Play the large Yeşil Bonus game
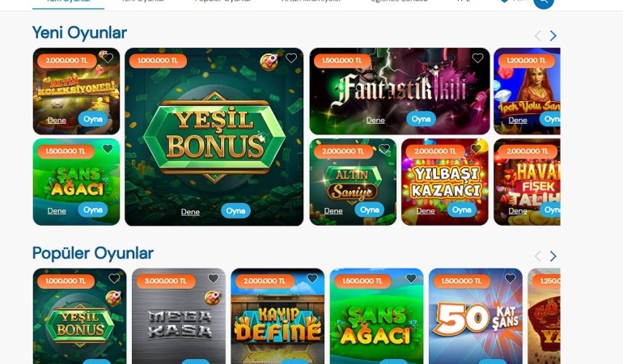Screen dimensions: 623x364 click(235, 211)
